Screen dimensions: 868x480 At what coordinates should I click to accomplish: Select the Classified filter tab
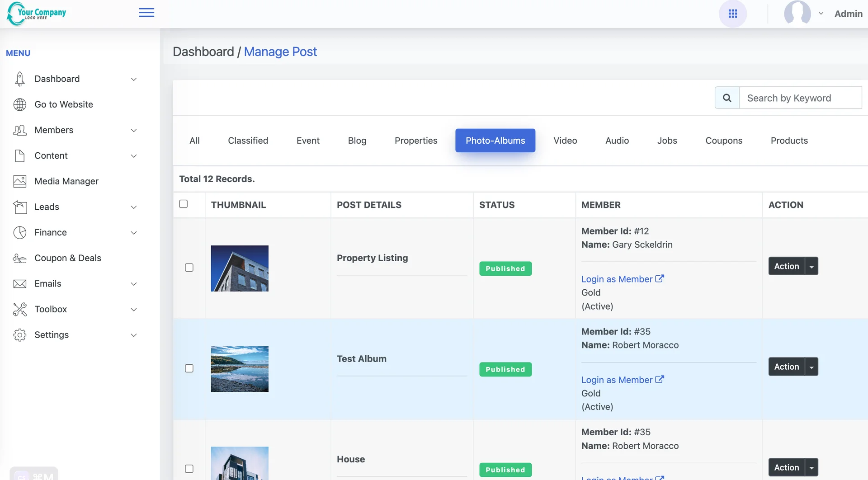pyautogui.click(x=248, y=141)
